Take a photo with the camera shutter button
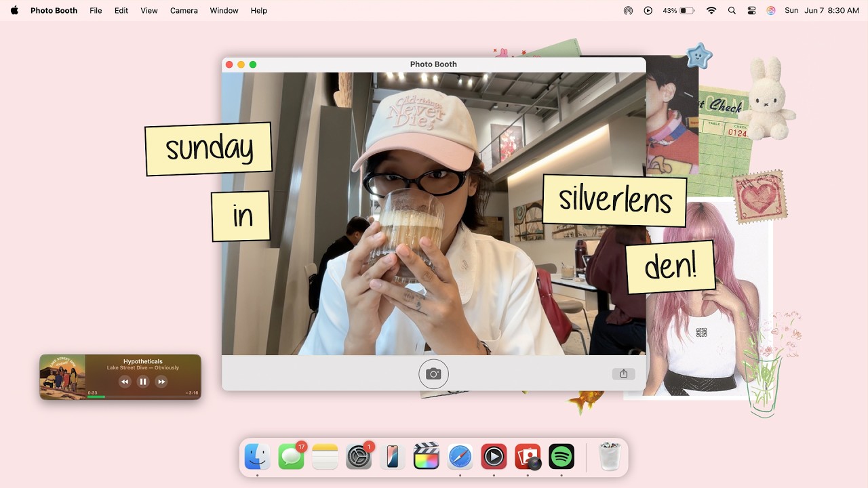The width and height of the screenshot is (868, 488). [x=433, y=373]
